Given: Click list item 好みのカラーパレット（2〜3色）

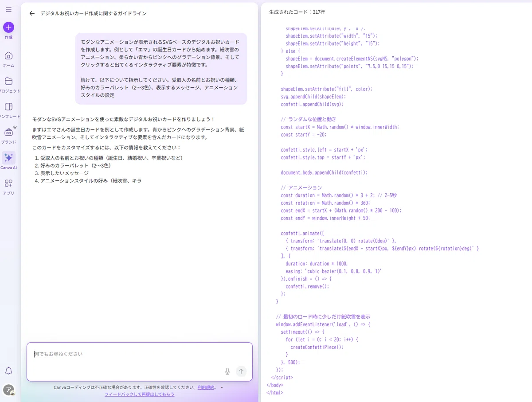Looking at the screenshot, I should pyautogui.click(x=75, y=165).
